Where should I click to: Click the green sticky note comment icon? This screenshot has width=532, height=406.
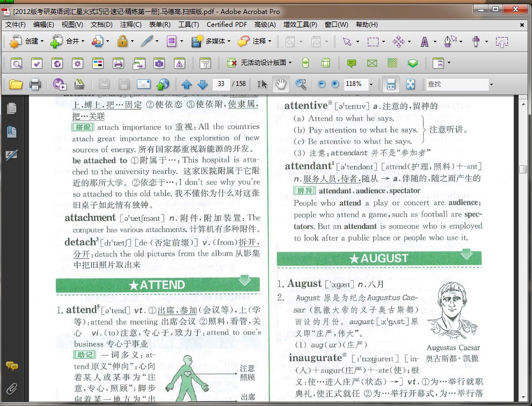pyautogui.click(x=352, y=63)
